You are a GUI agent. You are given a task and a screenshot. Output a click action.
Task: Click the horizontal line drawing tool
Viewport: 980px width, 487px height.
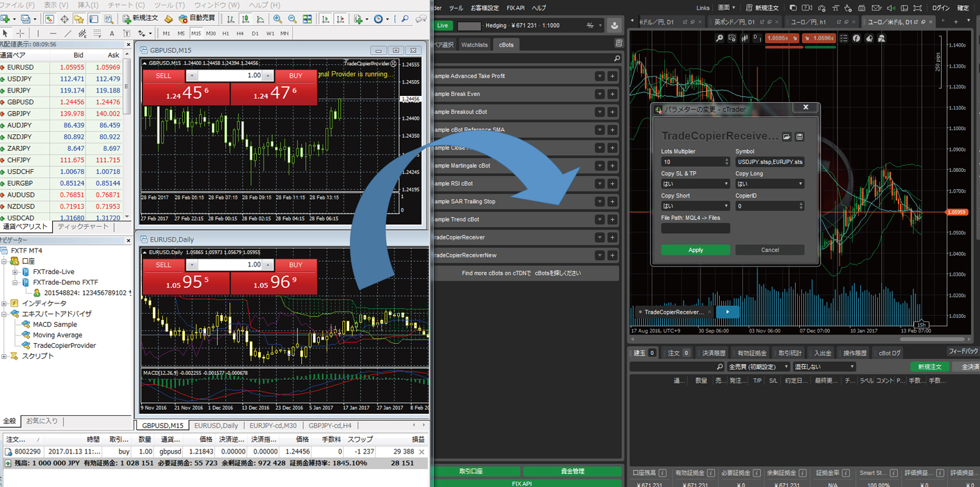click(53, 33)
